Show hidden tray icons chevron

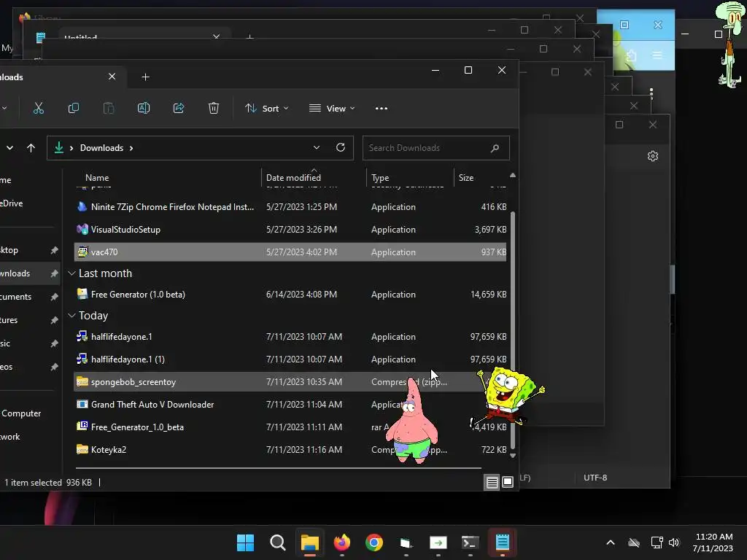pos(611,542)
